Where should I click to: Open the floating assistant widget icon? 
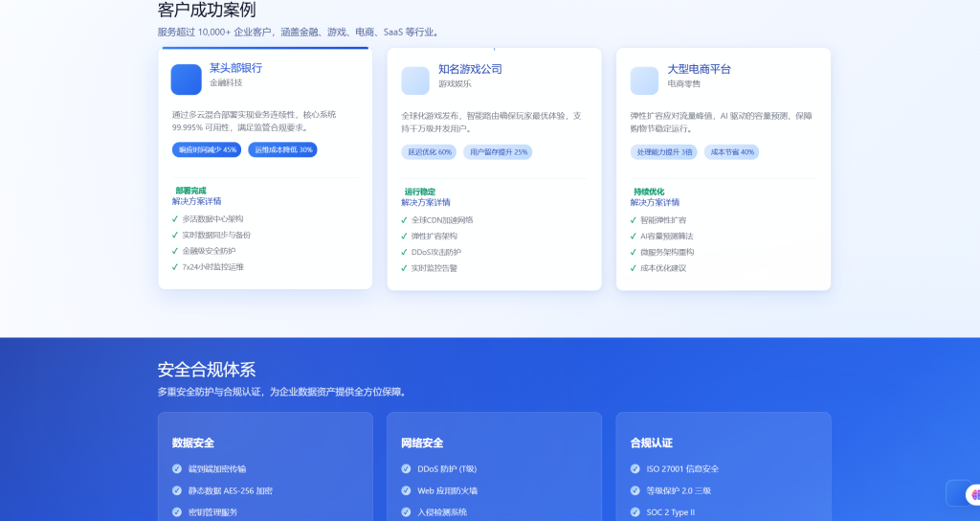[973, 494]
